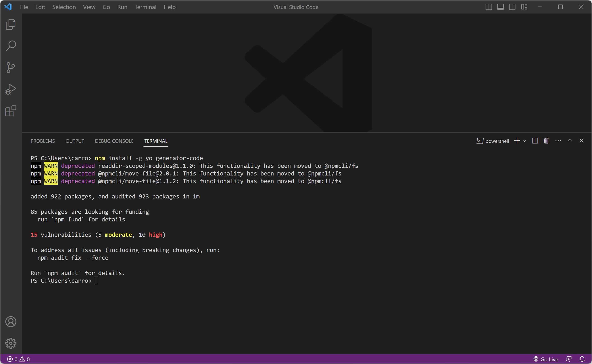Open the Accounts menu icon
592x364 pixels.
pos(11,322)
